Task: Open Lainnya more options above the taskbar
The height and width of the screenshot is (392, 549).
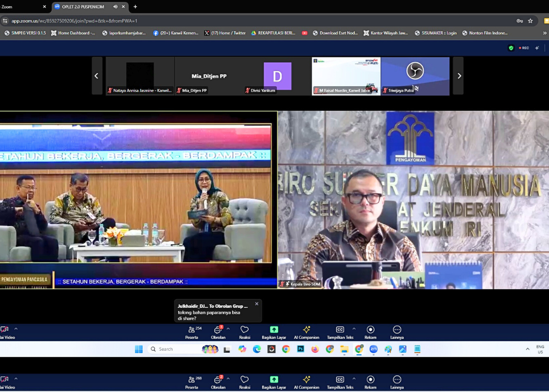Action: click(x=397, y=332)
